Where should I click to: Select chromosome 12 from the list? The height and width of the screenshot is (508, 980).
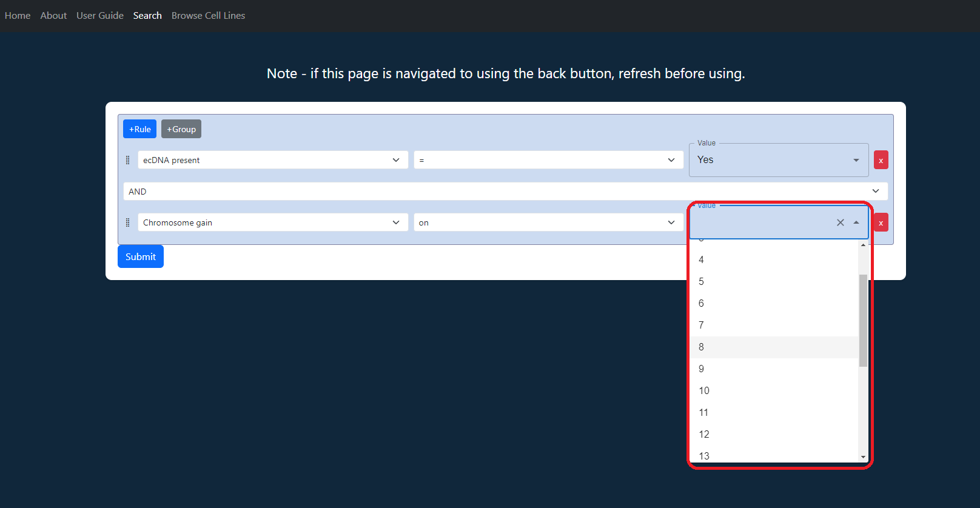(774, 435)
